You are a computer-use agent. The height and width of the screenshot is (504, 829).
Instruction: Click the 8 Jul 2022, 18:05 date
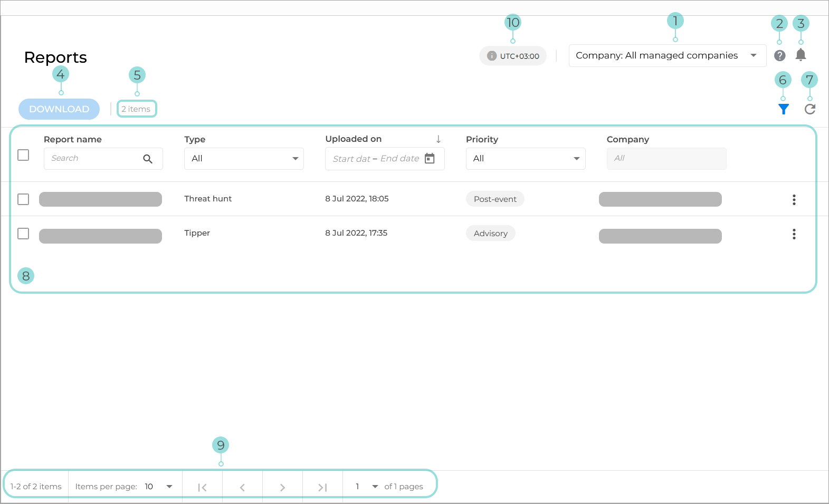357,199
